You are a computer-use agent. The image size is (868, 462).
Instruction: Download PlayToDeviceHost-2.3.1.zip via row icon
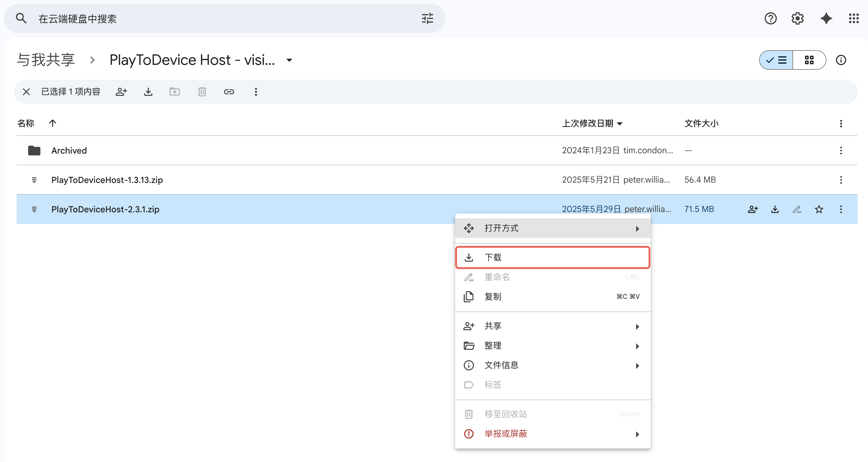(x=775, y=209)
